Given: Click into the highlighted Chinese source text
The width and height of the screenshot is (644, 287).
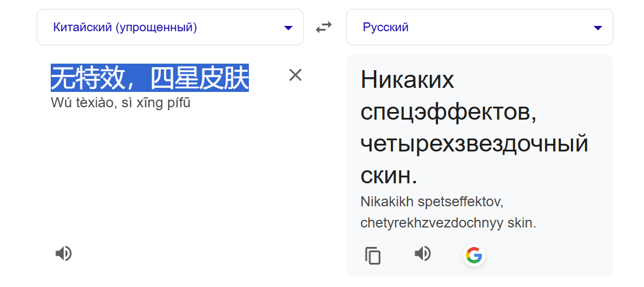Looking at the screenshot, I should pos(150,78).
